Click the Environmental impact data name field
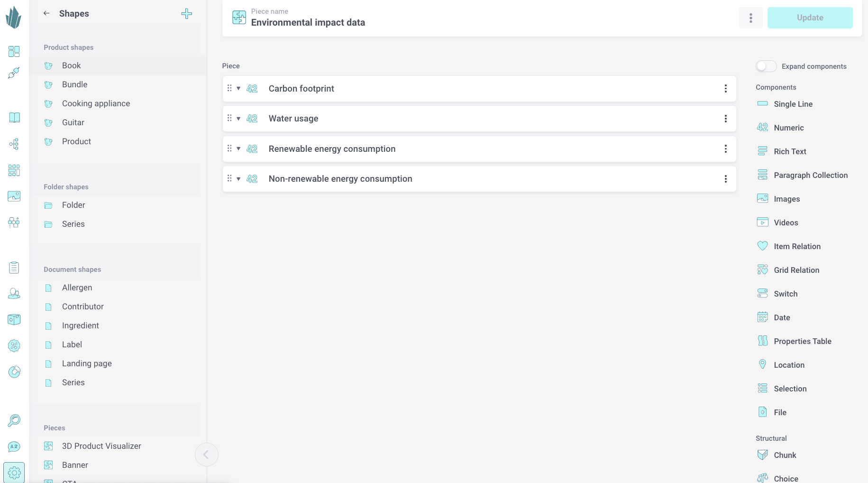This screenshot has height=483, width=868. tap(308, 22)
